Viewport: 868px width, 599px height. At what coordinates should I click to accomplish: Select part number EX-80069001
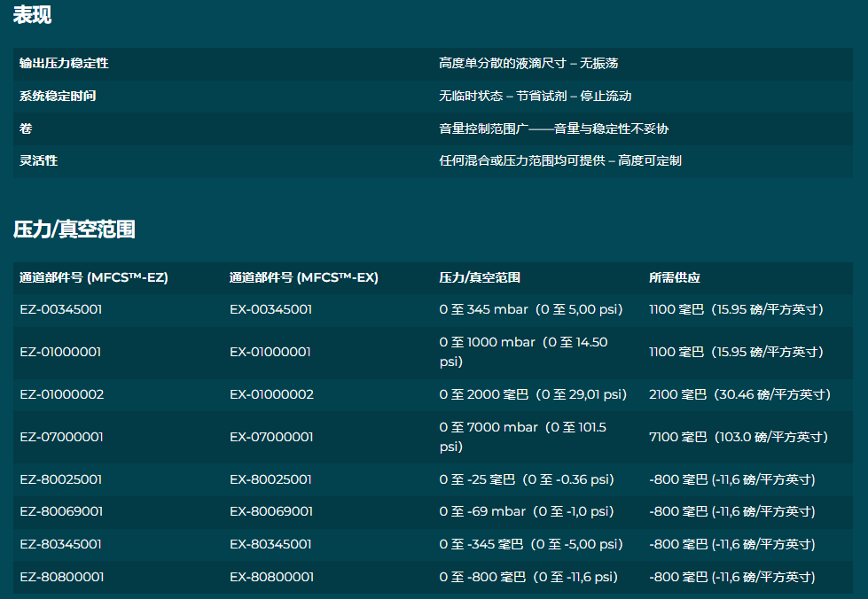coord(271,511)
